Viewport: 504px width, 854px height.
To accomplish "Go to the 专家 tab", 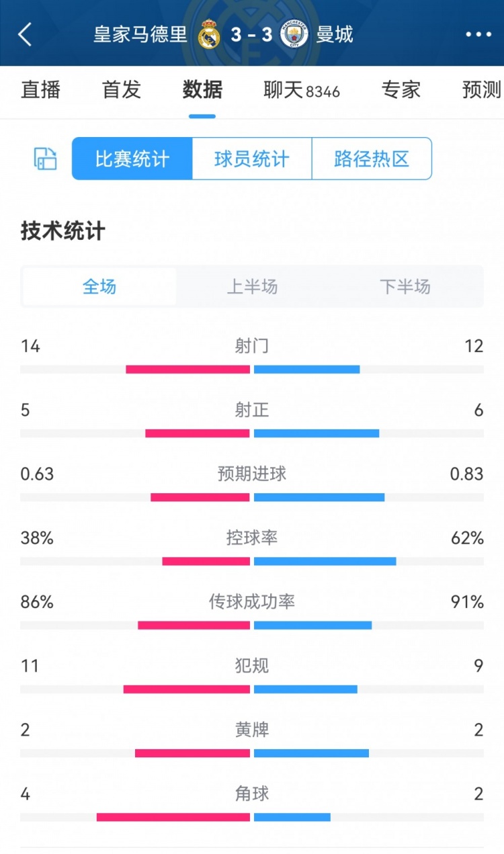I will click(401, 89).
